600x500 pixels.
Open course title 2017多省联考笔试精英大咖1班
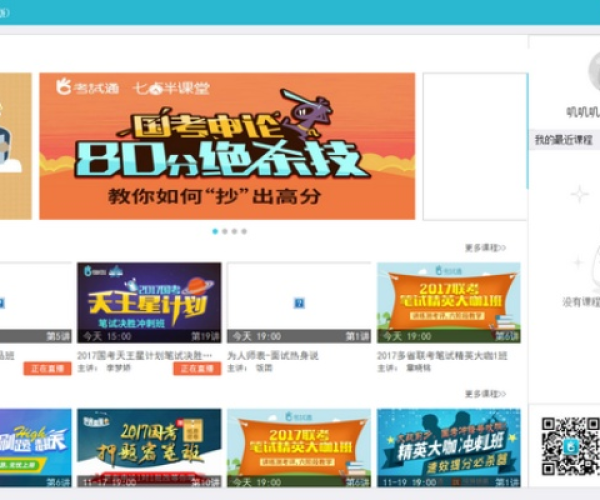coord(442,356)
